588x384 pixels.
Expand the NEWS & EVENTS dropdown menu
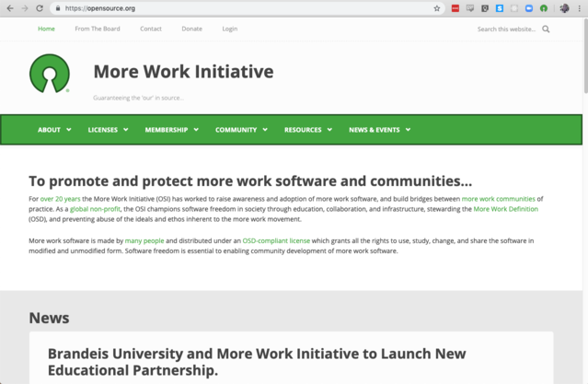tap(380, 130)
